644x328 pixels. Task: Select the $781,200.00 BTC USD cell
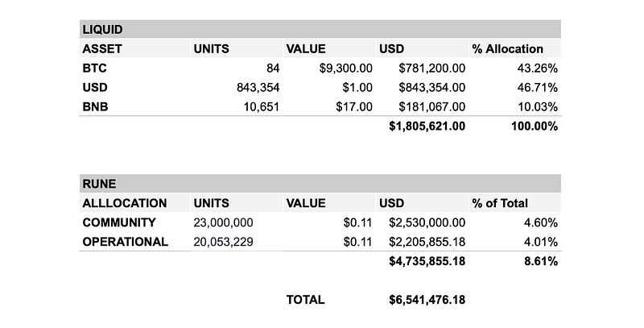tap(422, 68)
